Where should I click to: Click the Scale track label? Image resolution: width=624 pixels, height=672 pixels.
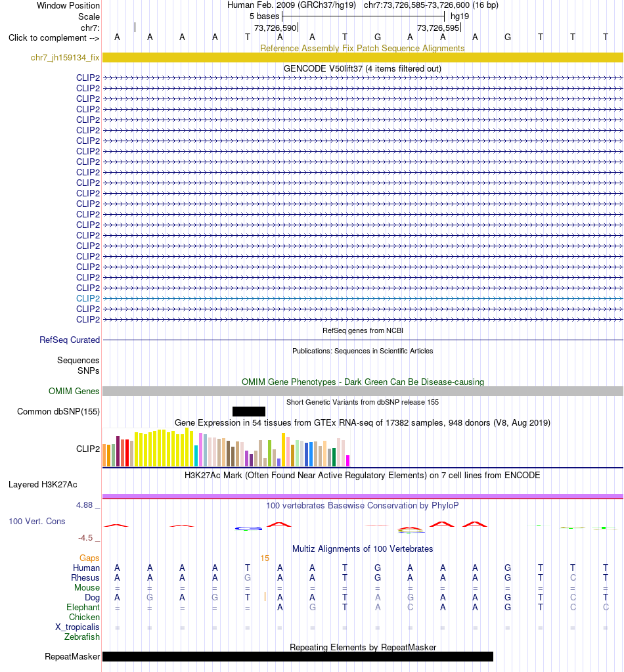(x=89, y=16)
